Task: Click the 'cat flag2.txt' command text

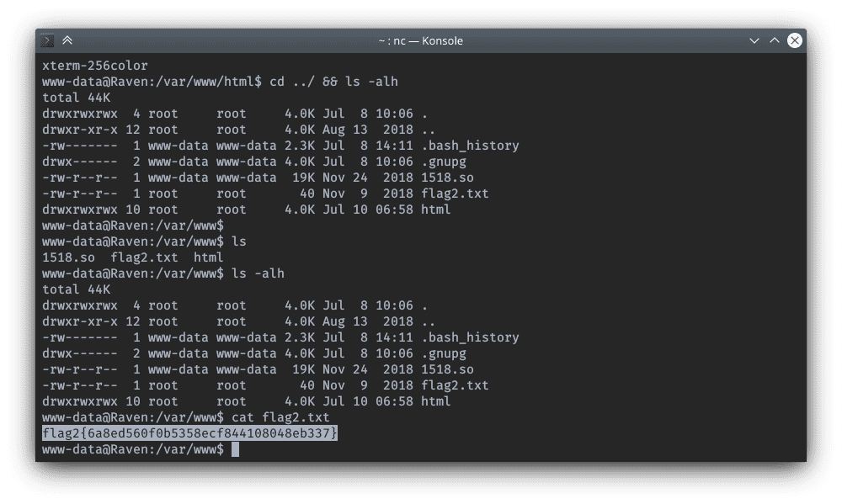Action: click(x=280, y=417)
